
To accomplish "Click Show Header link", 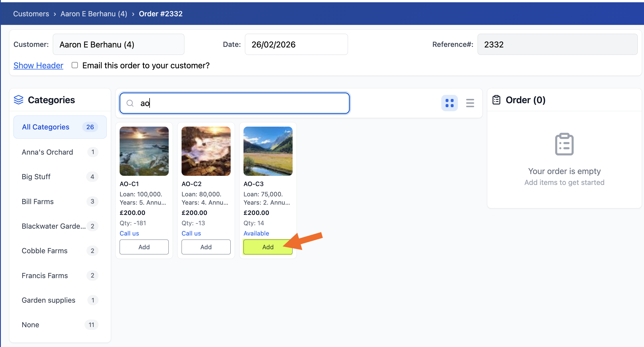I will tap(38, 65).
